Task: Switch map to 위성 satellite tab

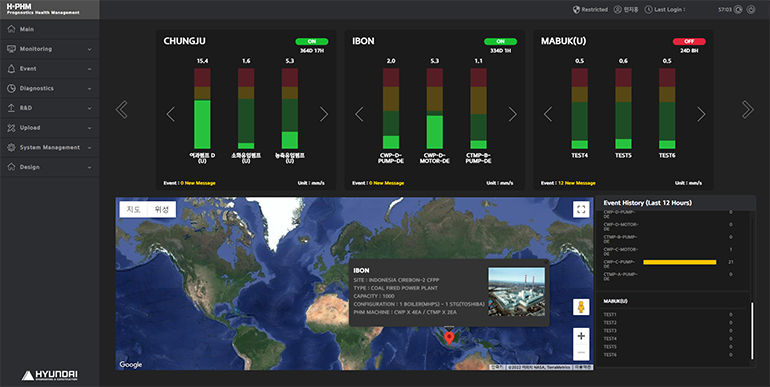Action: [x=162, y=209]
